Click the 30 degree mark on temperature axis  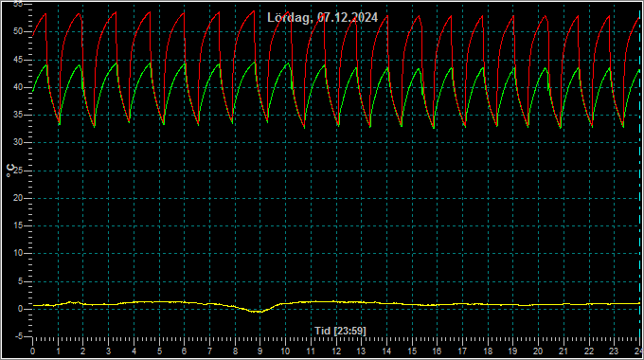(x=19, y=143)
